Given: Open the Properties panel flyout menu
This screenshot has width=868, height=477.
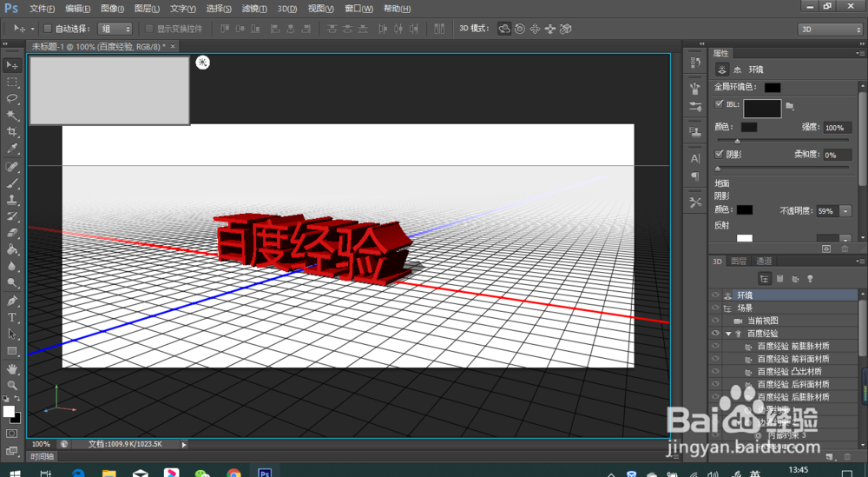Looking at the screenshot, I should pos(859,53).
